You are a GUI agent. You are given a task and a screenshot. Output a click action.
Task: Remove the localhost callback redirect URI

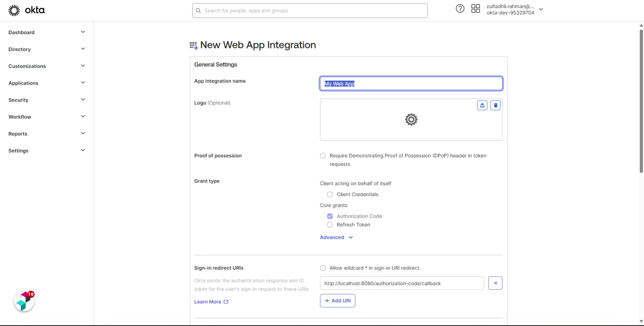point(495,283)
